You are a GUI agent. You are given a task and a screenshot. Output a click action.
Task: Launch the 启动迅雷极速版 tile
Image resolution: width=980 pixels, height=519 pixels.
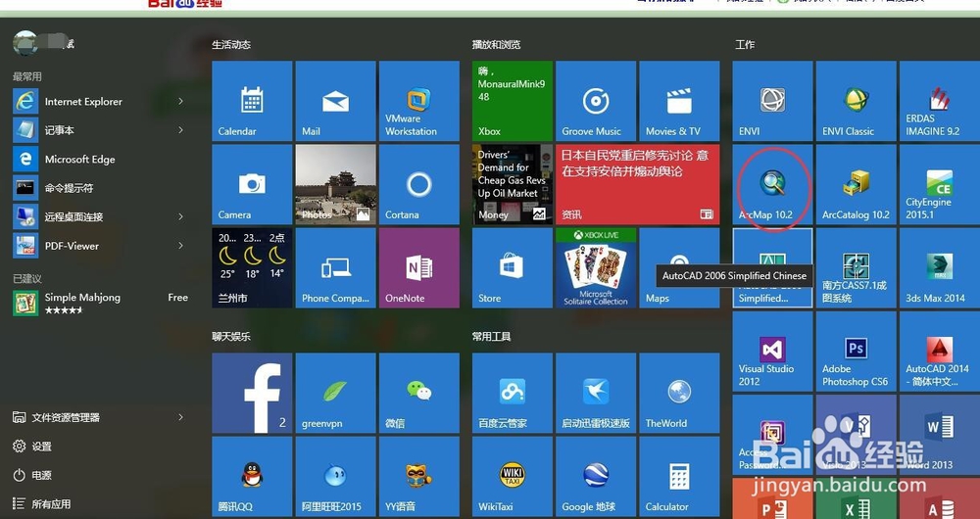tap(596, 394)
